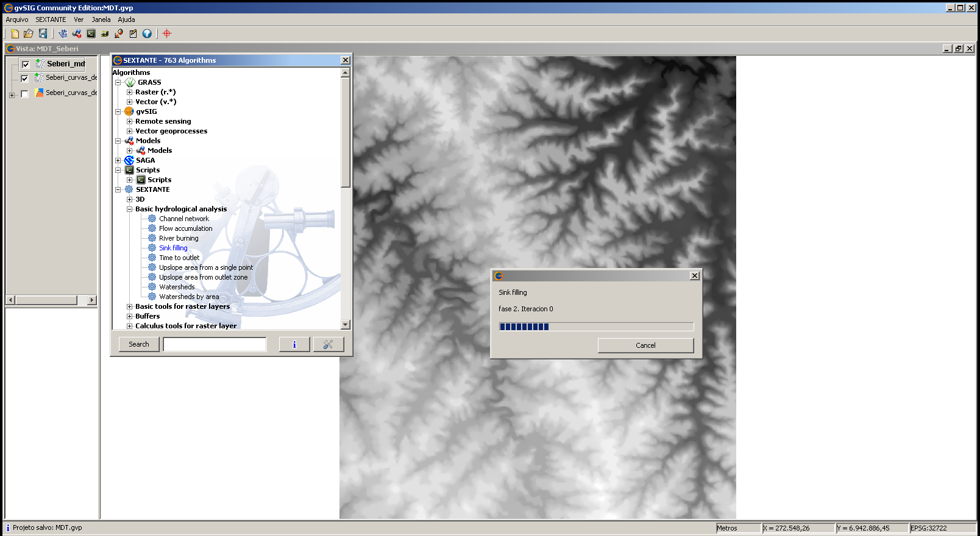Expand Remote sensing group
This screenshot has width=980, height=536.
[x=129, y=121]
